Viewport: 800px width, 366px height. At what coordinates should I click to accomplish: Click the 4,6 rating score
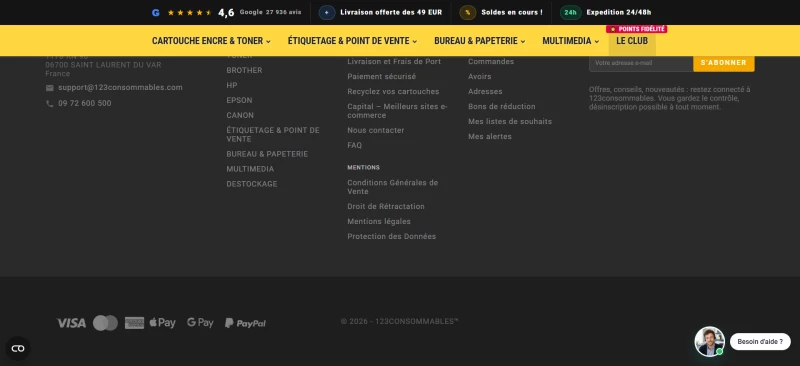coord(226,13)
